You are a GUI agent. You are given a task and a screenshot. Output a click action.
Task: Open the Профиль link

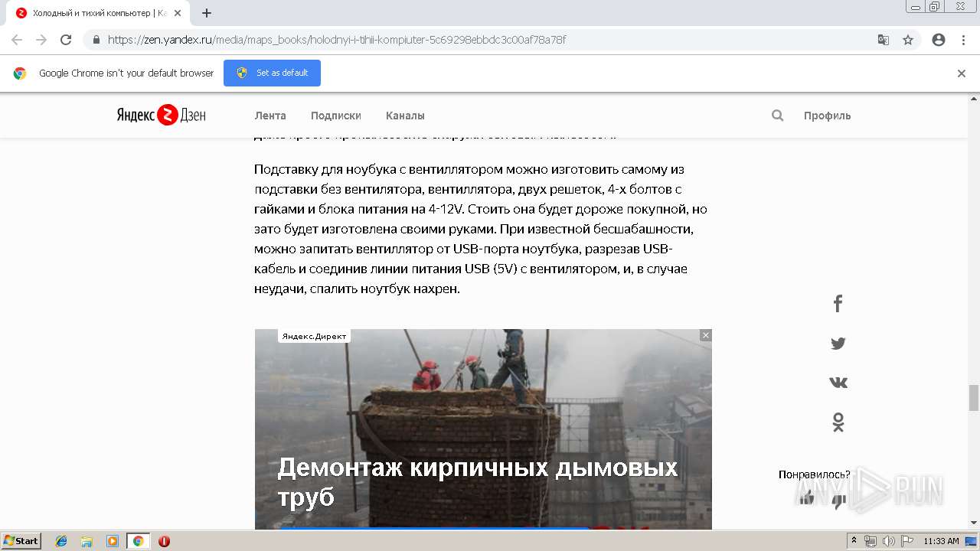pyautogui.click(x=828, y=116)
